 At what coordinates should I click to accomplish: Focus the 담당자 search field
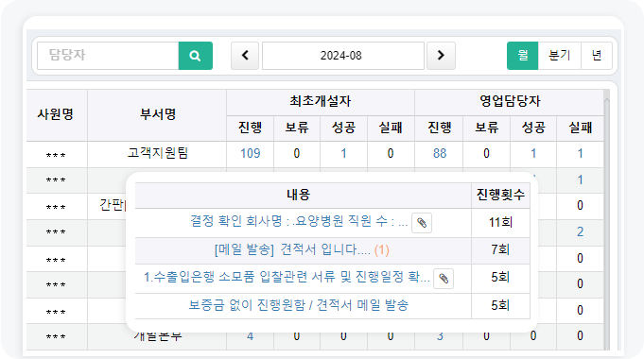pos(108,56)
